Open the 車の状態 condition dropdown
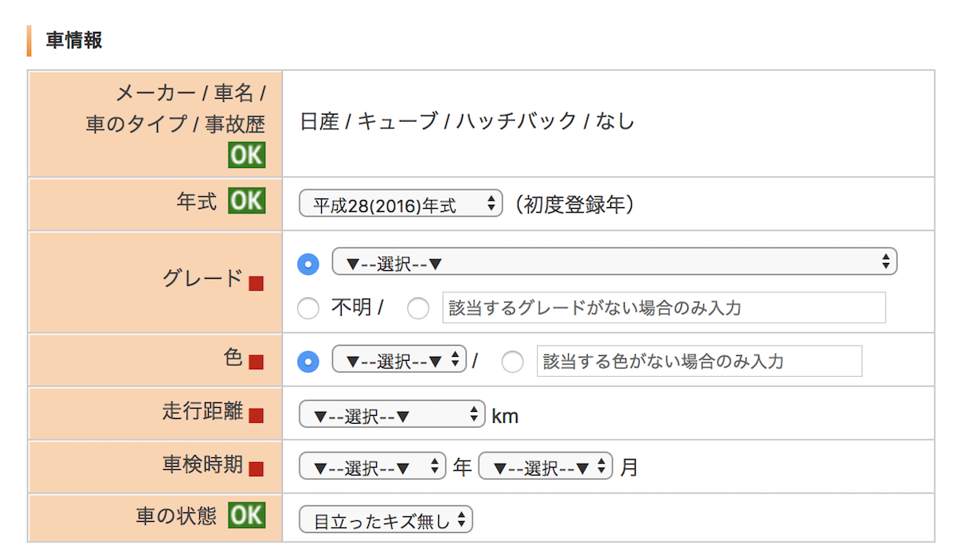Image resolution: width=956 pixels, height=560 pixels. 386,521
